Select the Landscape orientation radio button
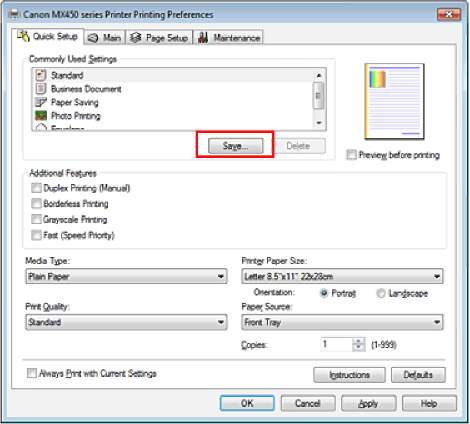Viewport: 470px width, 424px height. coord(381,293)
